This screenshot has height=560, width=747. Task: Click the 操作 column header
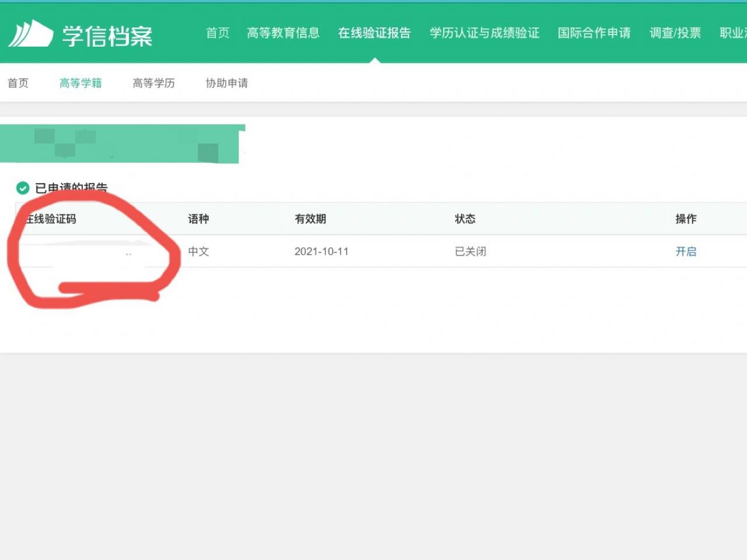pyautogui.click(x=686, y=219)
